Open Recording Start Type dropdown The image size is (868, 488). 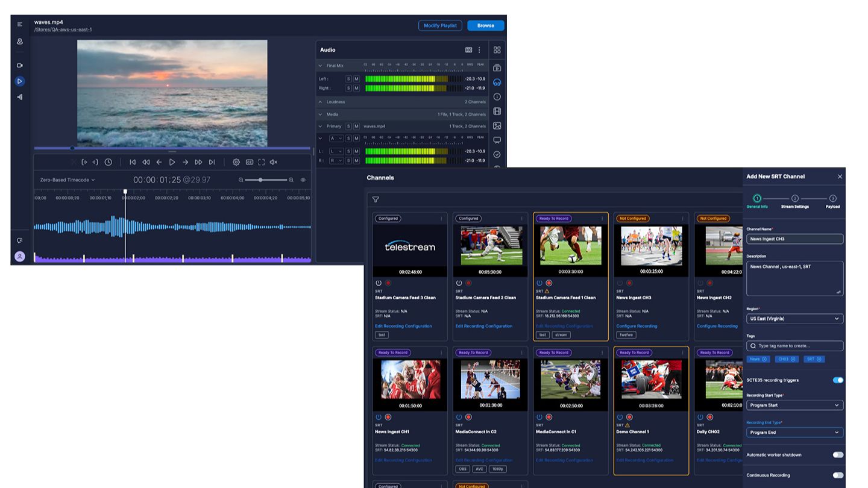[794, 405]
